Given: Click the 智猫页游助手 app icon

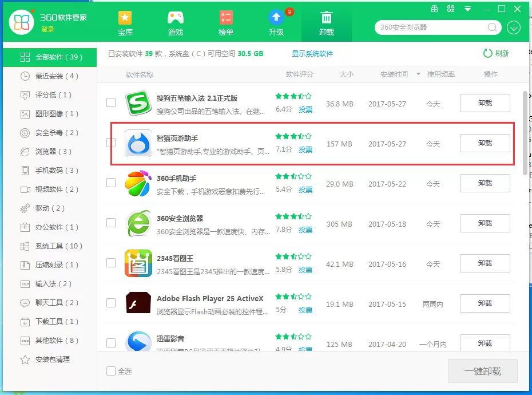Looking at the screenshot, I should tap(138, 143).
